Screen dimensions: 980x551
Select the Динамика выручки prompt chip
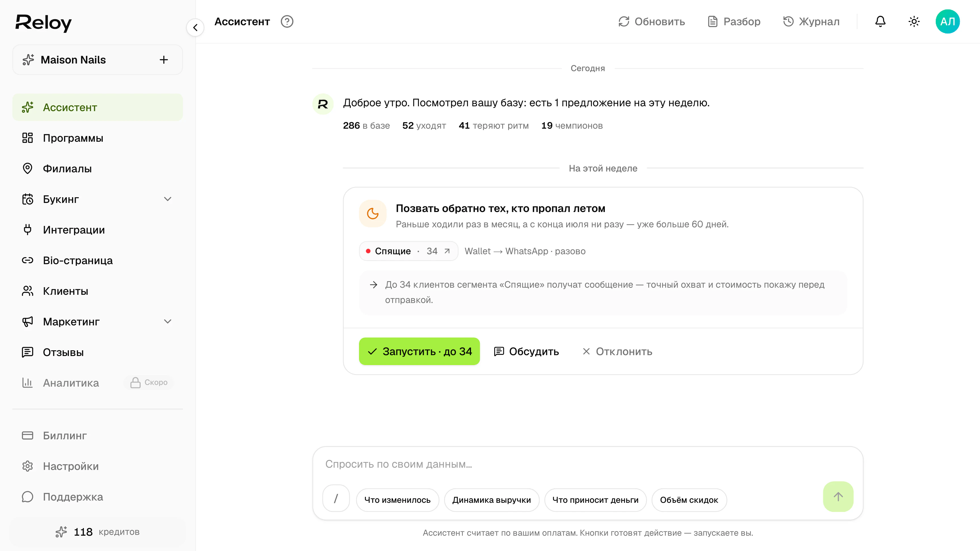[491, 500]
